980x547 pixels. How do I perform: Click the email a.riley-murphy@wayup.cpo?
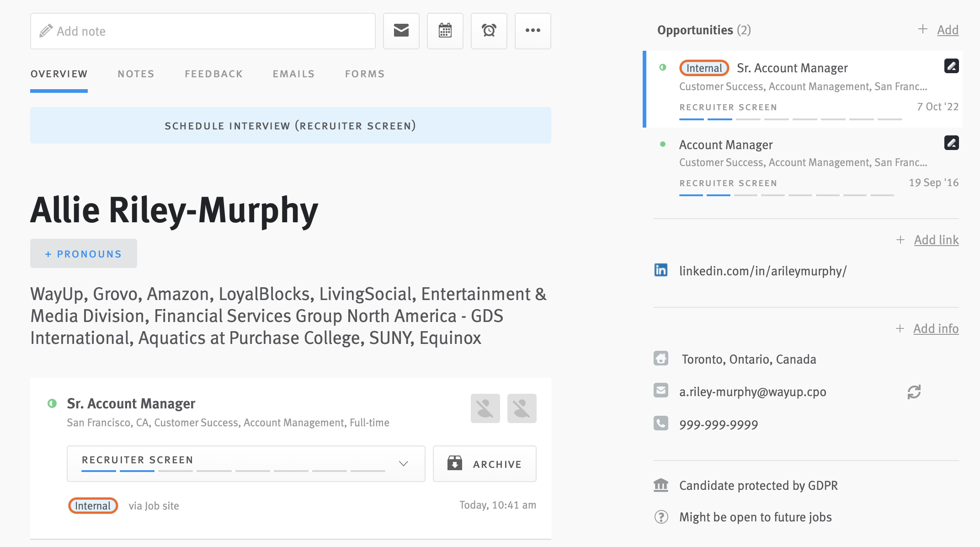pos(752,391)
